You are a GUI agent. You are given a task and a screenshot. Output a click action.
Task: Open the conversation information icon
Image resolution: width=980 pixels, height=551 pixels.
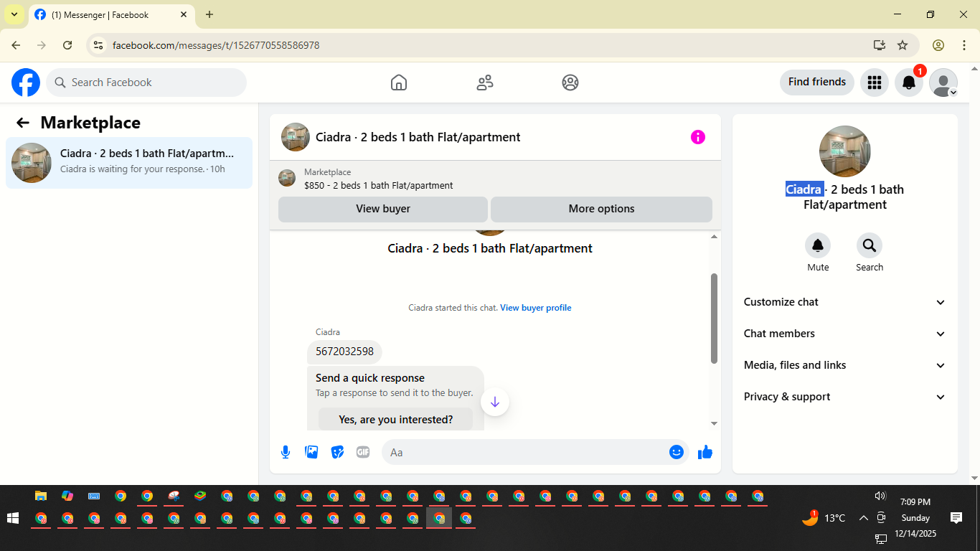coord(698,137)
